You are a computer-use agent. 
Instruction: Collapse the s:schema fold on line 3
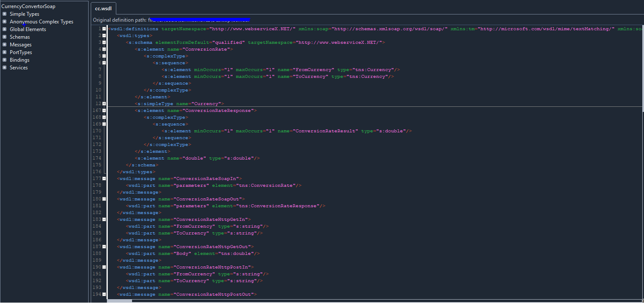tap(104, 43)
